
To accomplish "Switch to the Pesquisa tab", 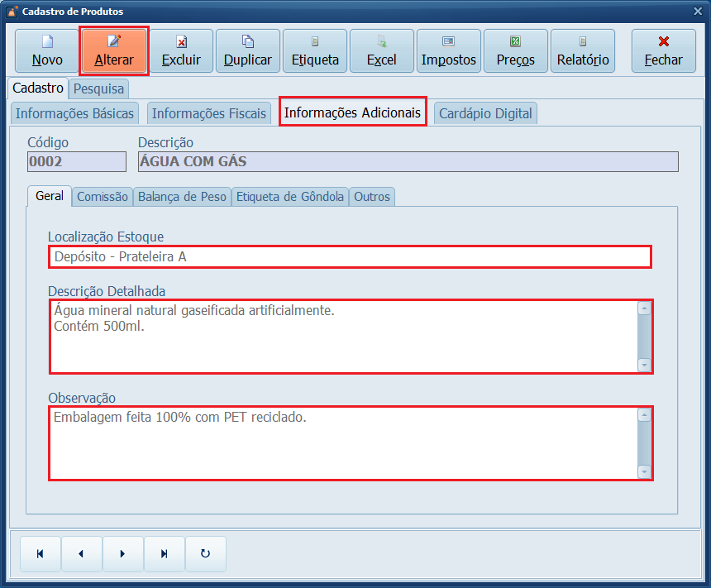I will point(99,88).
